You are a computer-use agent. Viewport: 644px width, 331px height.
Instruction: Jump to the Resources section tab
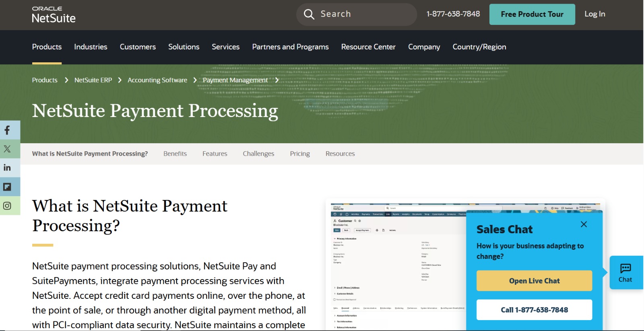tap(340, 154)
